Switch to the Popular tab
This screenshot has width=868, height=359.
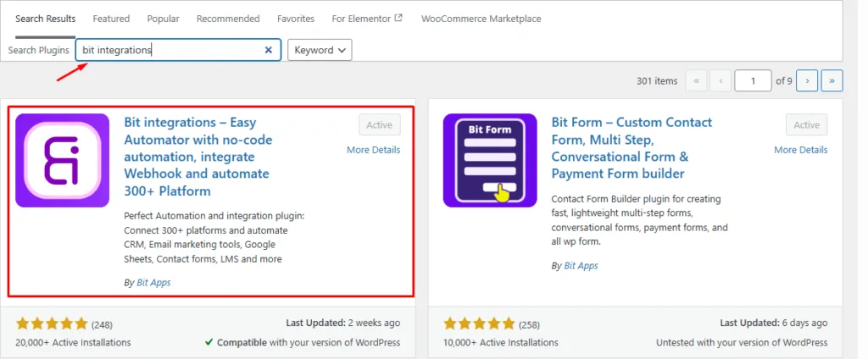coord(163,19)
